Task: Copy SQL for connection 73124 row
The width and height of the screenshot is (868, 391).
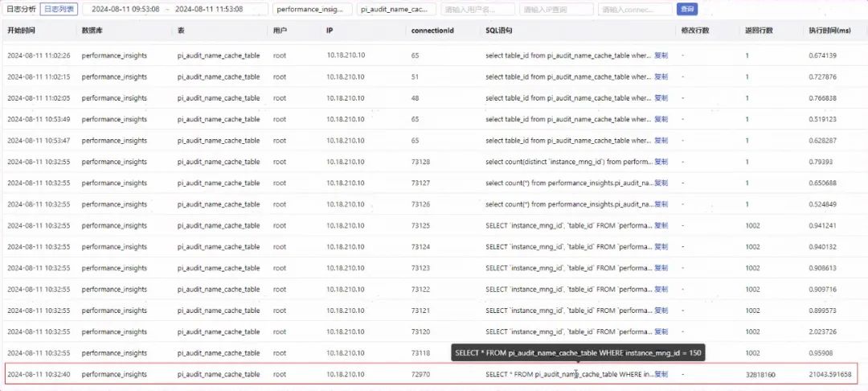Action: click(661, 246)
